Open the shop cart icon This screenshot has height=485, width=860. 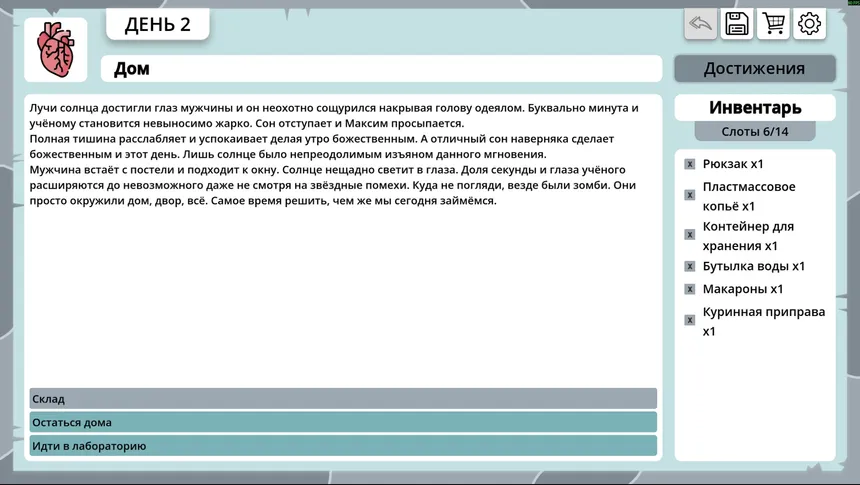(x=773, y=24)
